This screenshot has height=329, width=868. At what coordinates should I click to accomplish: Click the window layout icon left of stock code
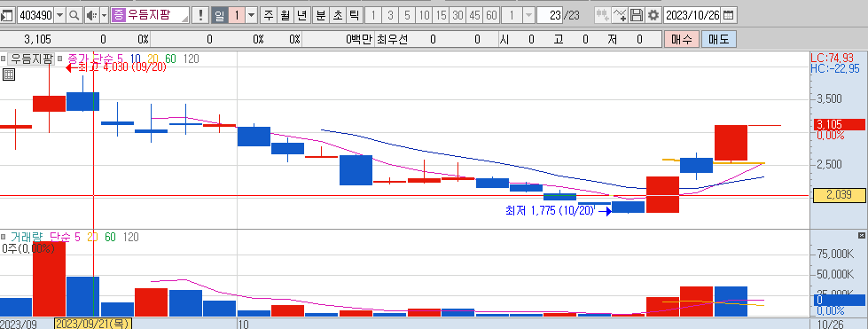pos(6,15)
